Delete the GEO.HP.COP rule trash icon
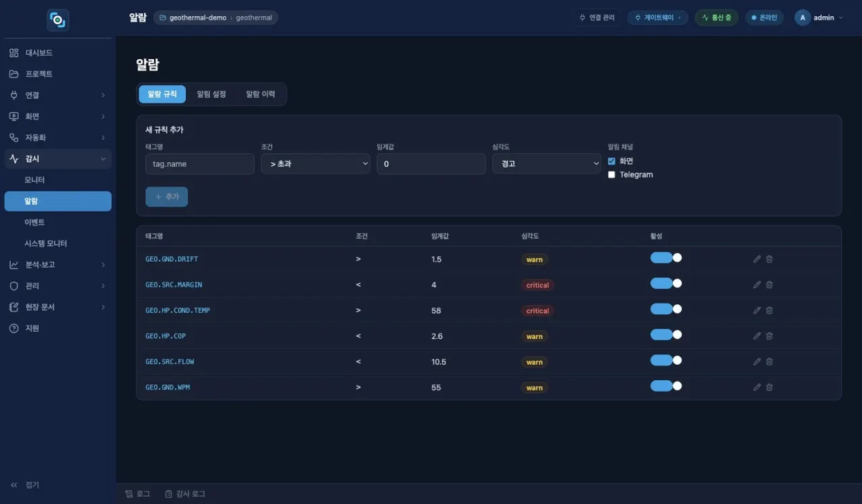 (769, 336)
